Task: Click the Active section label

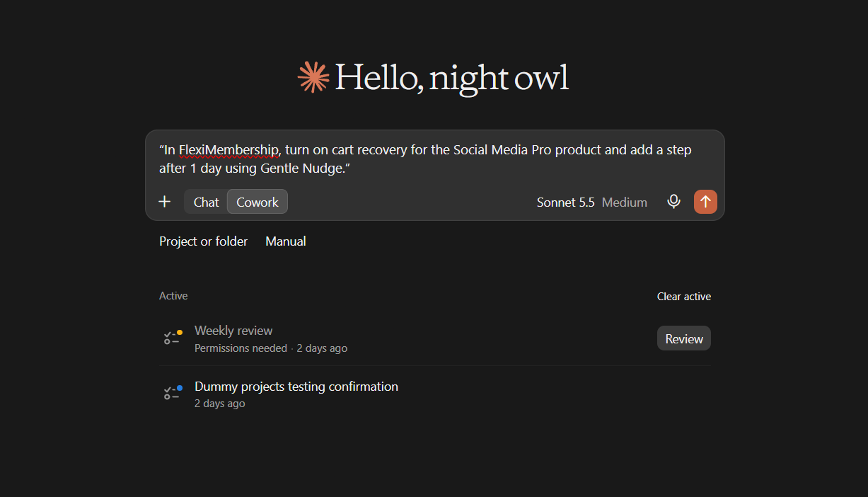Action: (173, 296)
